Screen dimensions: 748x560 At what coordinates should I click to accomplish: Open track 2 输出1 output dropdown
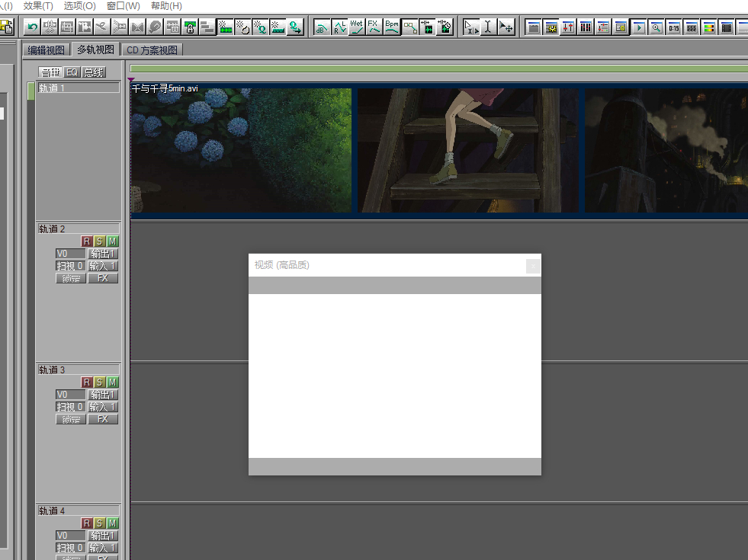coord(102,254)
